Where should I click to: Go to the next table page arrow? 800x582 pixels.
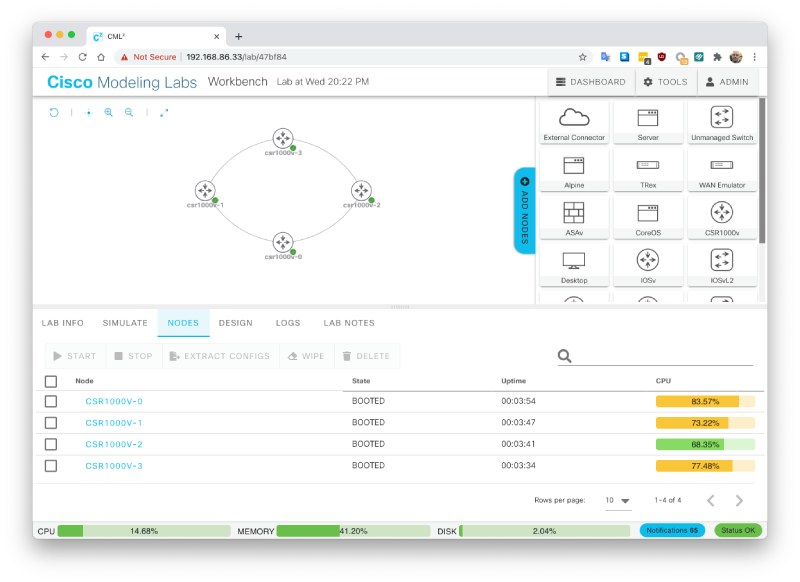pos(739,501)
